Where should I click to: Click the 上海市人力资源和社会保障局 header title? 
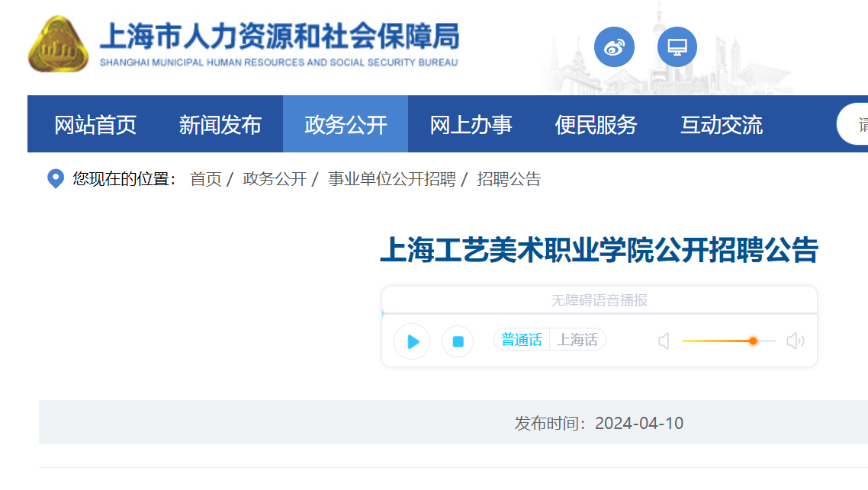point(280,37)
